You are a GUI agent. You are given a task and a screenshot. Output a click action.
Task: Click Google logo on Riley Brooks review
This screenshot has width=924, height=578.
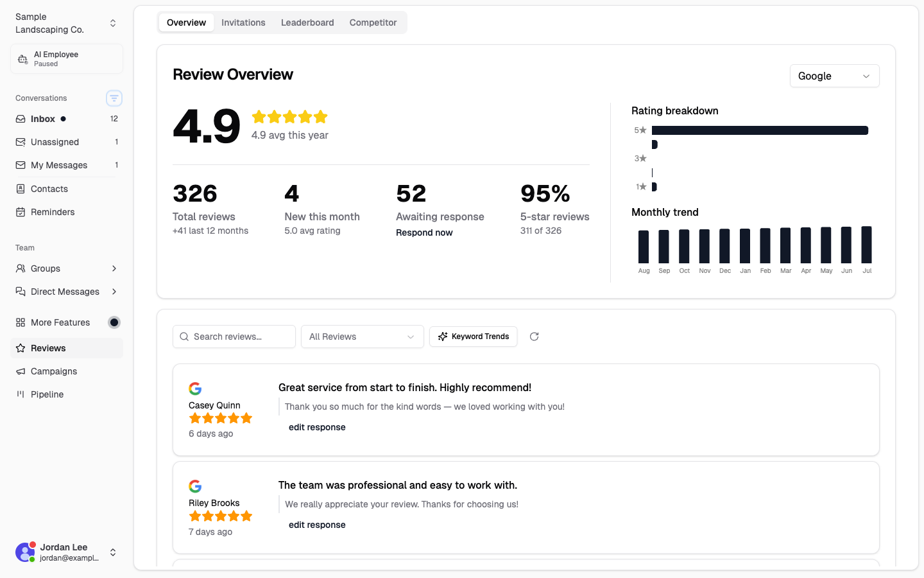tap(195, 486)
